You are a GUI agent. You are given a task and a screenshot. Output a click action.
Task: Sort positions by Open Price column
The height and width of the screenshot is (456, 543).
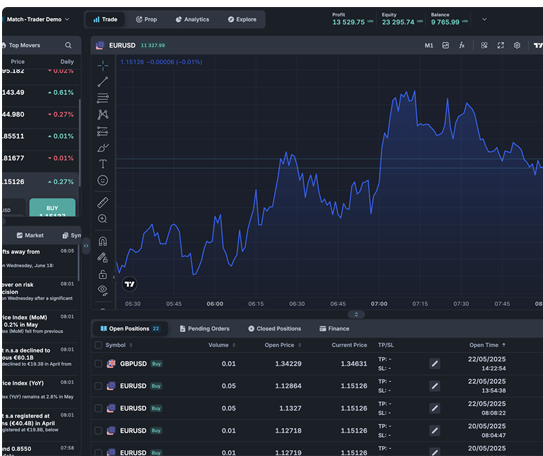[283, 345]
